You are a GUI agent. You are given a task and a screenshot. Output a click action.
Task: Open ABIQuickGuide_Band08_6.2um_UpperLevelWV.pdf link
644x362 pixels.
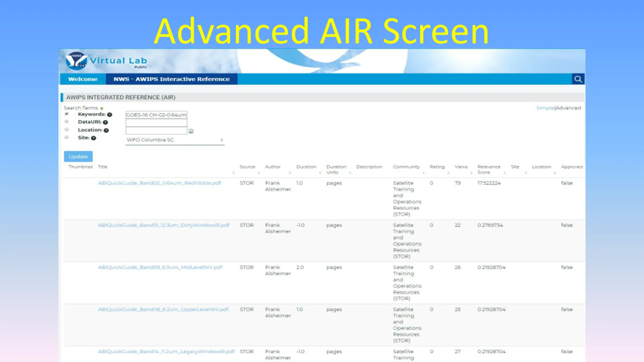pos(163,309)
